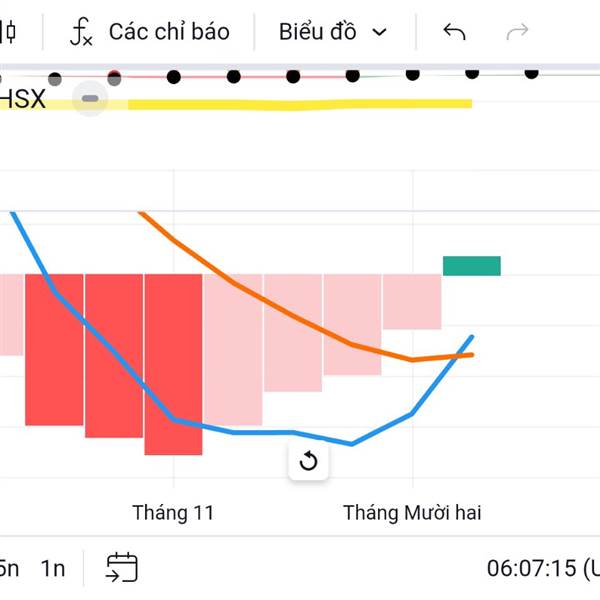Click the fx indicators icon
The width and height of the screenshot is (600, 600).
tap(81, 32)
